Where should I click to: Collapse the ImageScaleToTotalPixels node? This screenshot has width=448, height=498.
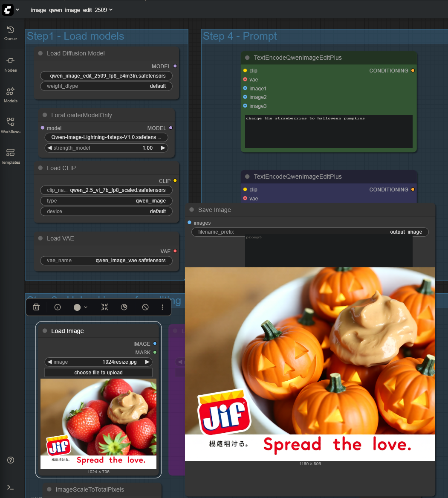tap(49, 489)
